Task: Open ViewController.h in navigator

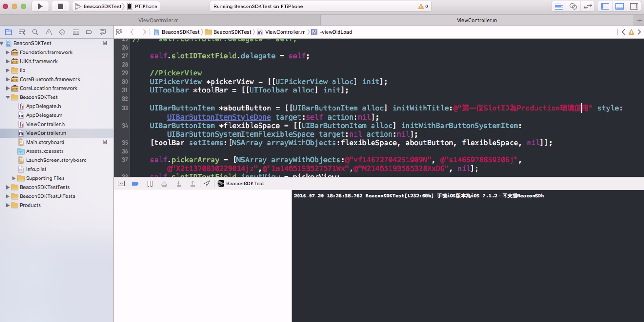Action: point(45,124)
